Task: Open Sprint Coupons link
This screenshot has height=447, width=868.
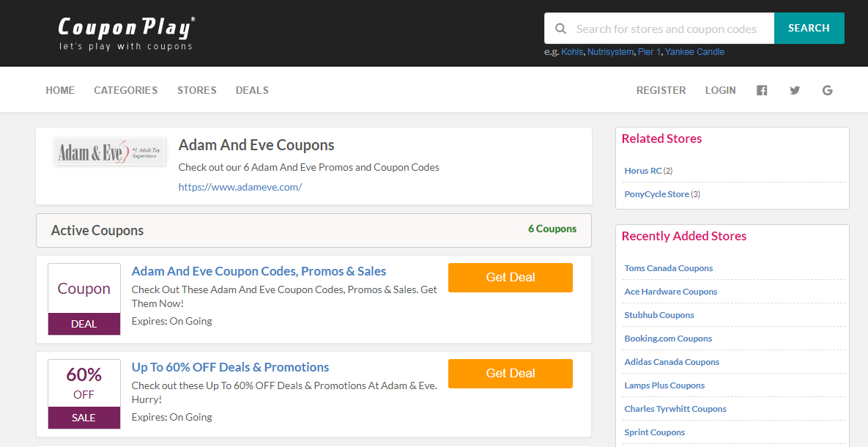Action: point(654,432)
